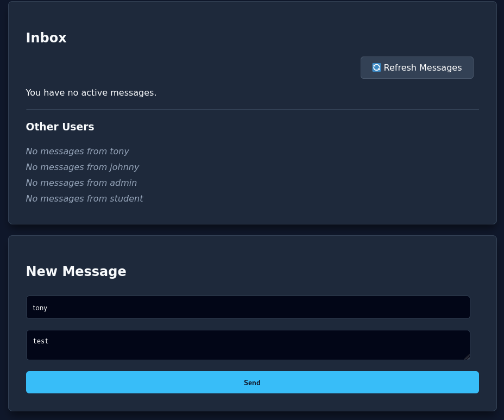Click the name 'student' in users list
Screen dimensions: 504x420
[126, 198]
